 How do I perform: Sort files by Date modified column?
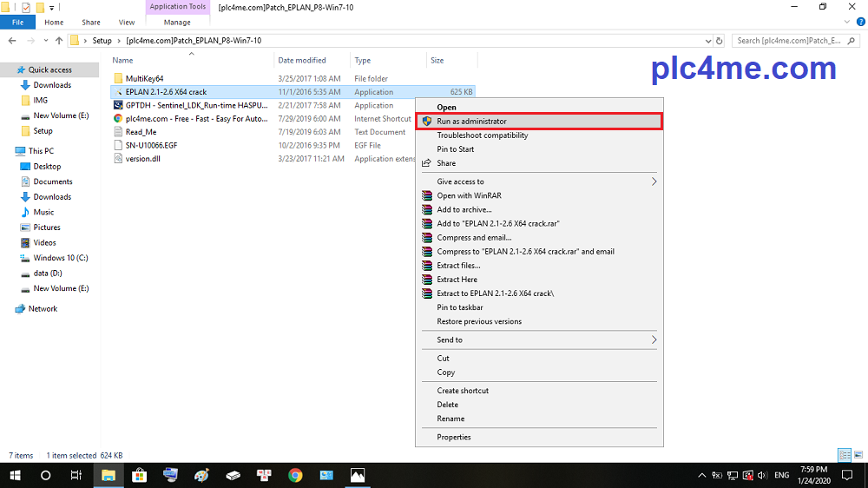[x=302, y=61]
